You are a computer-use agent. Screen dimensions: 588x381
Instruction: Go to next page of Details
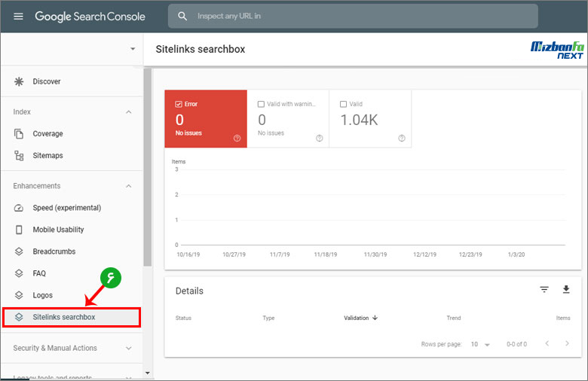[567, 343]
